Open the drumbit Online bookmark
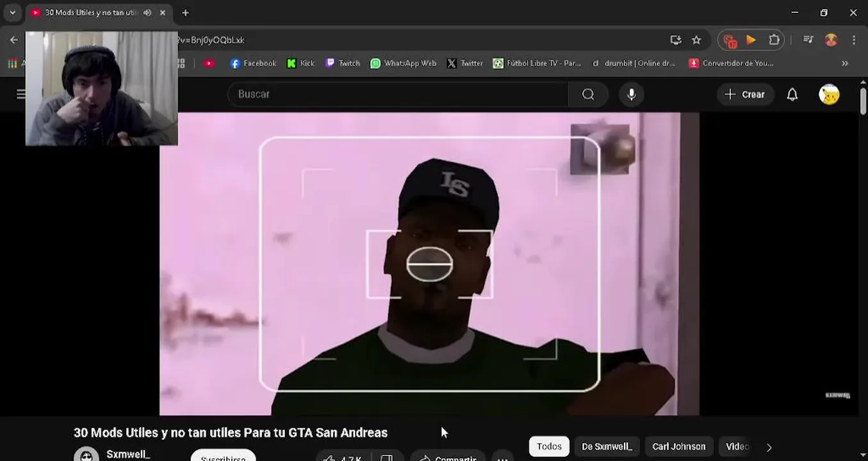 pyautogui.click(x=634, y=63)
